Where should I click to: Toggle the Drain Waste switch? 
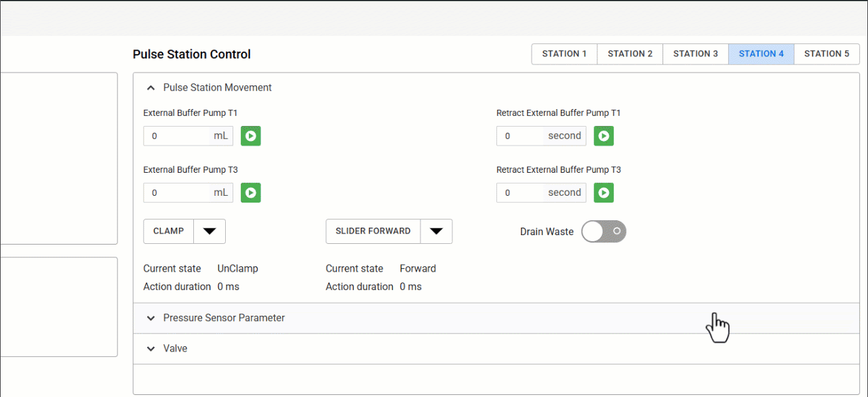[x=604, y=232]
